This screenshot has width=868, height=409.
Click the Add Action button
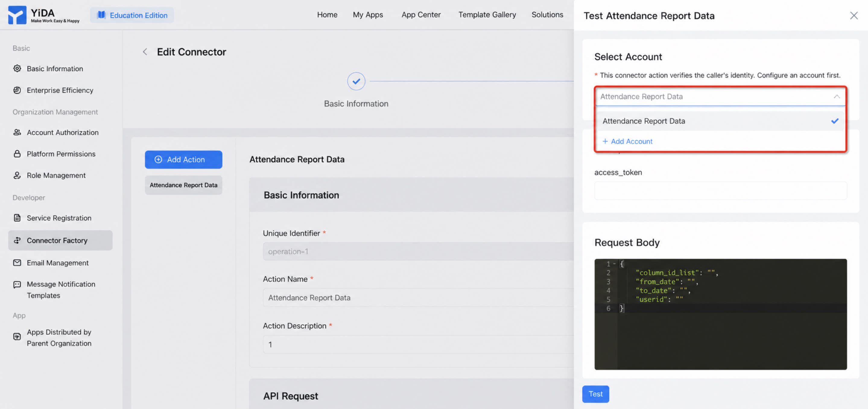184,160
